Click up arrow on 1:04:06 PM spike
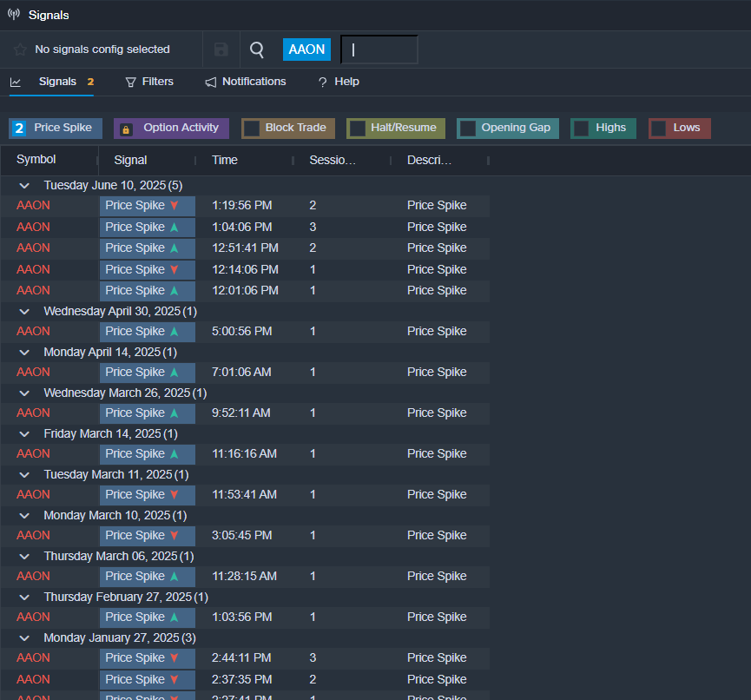 (x=175, y=227)
